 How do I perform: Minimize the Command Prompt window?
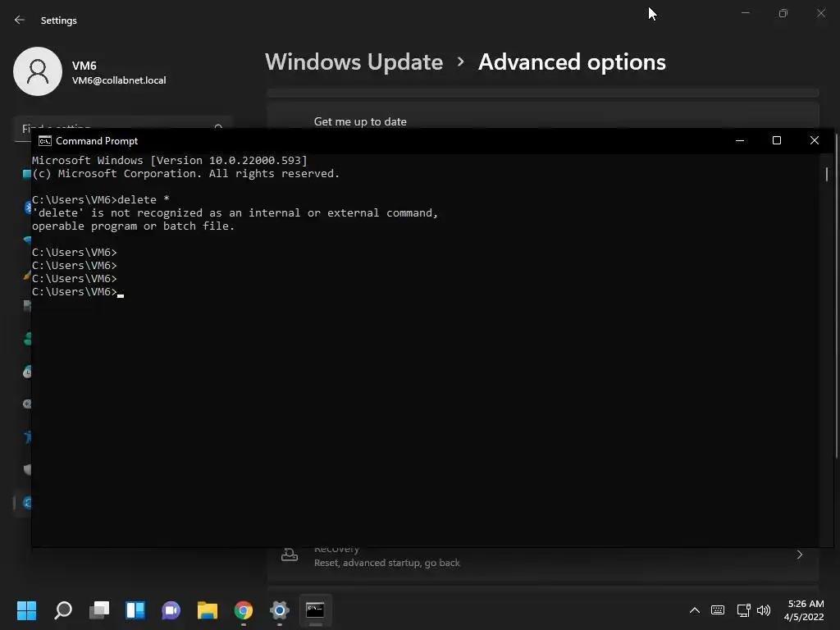click(740, 141)
